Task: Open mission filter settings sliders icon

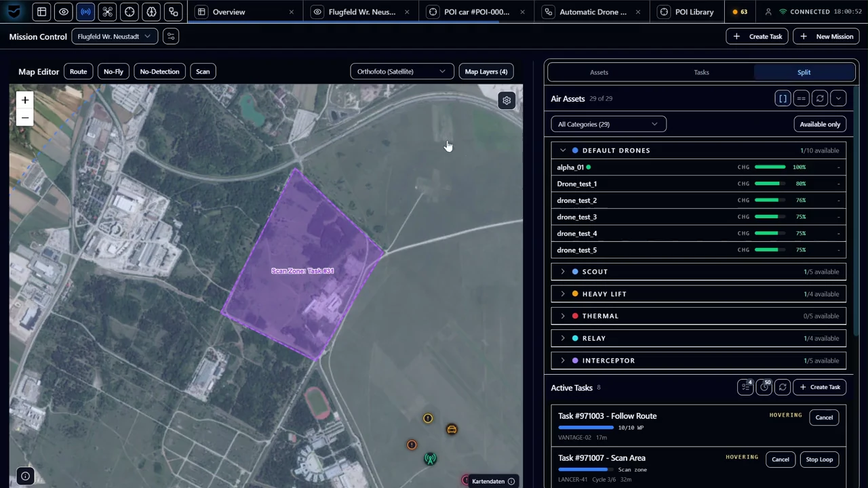Action: [171, 37]
